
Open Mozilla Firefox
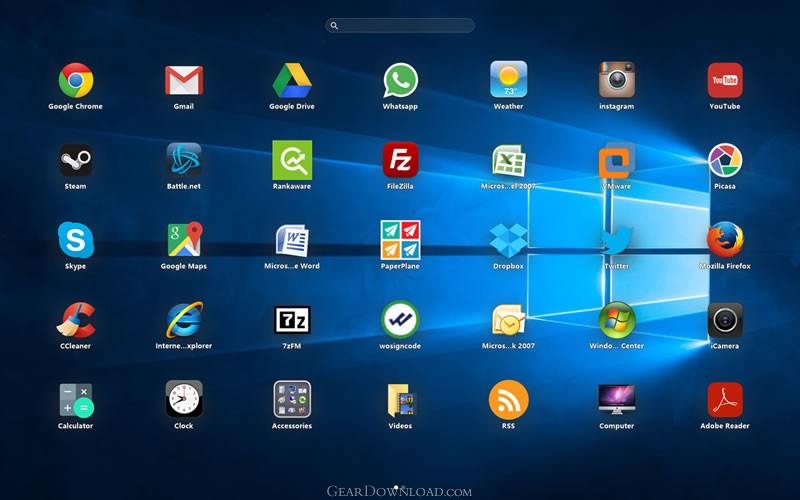(x=724, y=239)
